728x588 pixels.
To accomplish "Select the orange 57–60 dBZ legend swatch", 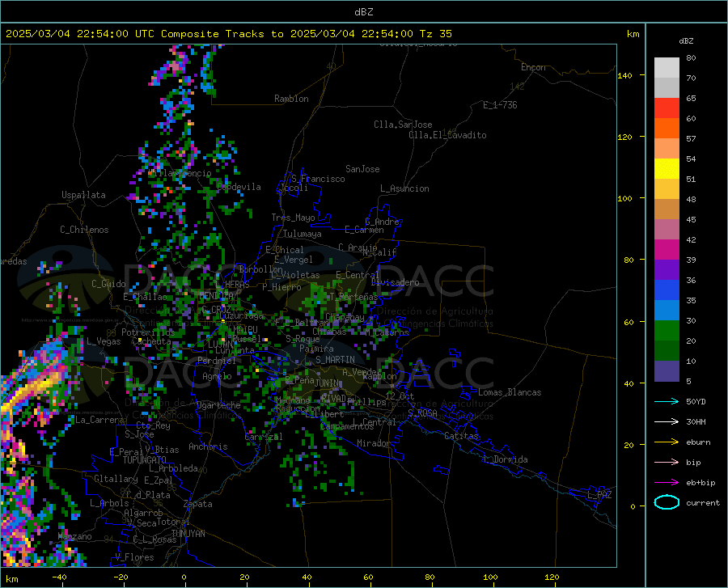I will pyautogui.click(x=667, y=129).
